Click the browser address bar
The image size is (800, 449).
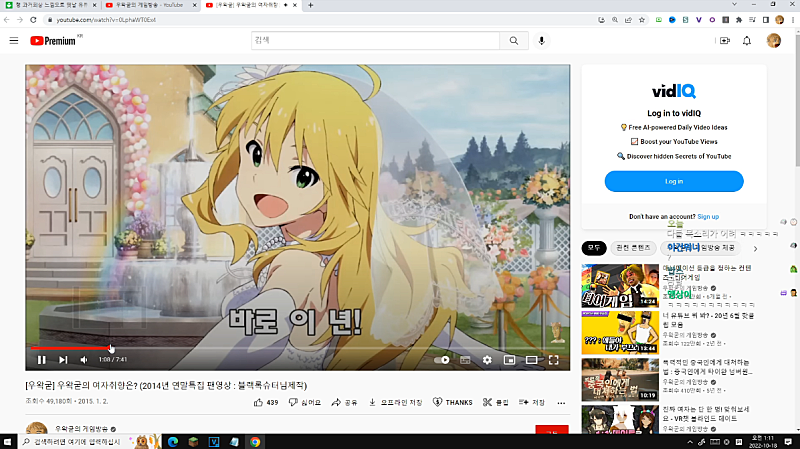click(x=321, y=20)
